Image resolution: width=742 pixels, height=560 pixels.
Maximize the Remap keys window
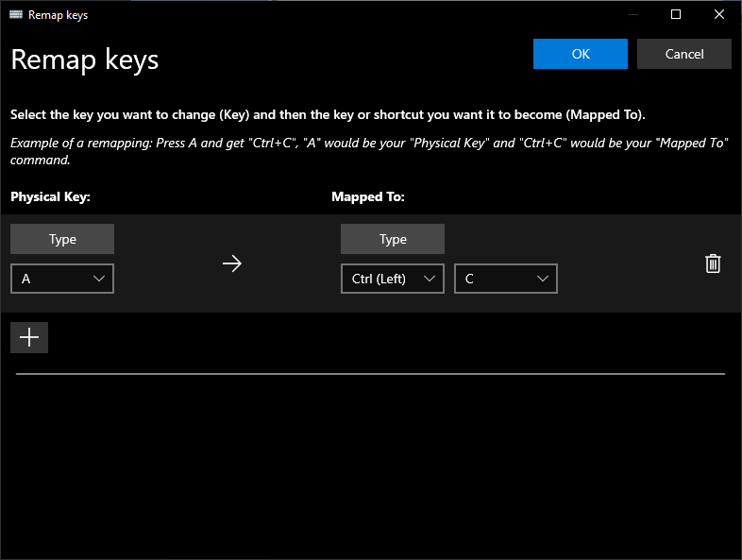676,15
